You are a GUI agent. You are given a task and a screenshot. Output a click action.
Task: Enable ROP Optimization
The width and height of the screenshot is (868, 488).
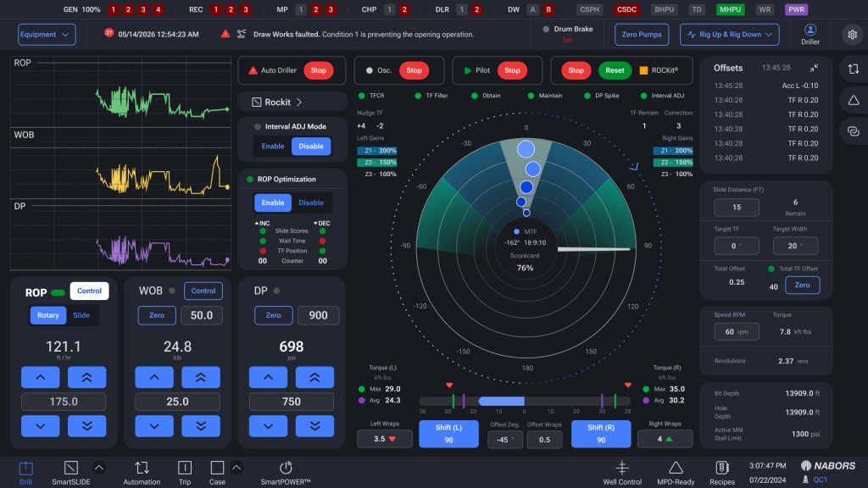click(273, 202)
